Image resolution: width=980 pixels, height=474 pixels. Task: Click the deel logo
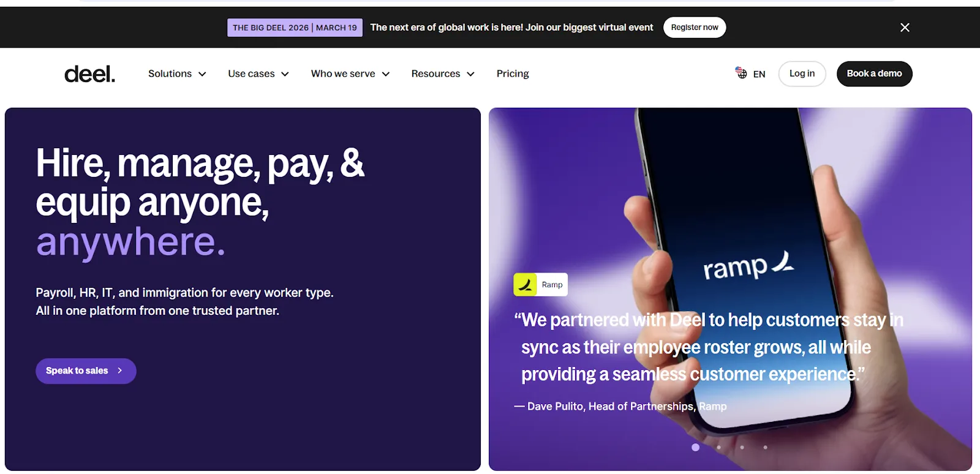tap(89, 74)
